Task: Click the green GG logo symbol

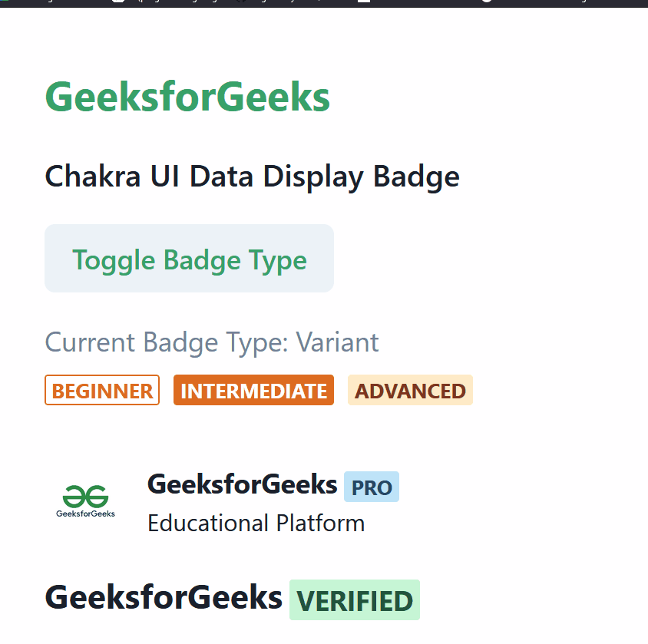Action: coord(85,496)
